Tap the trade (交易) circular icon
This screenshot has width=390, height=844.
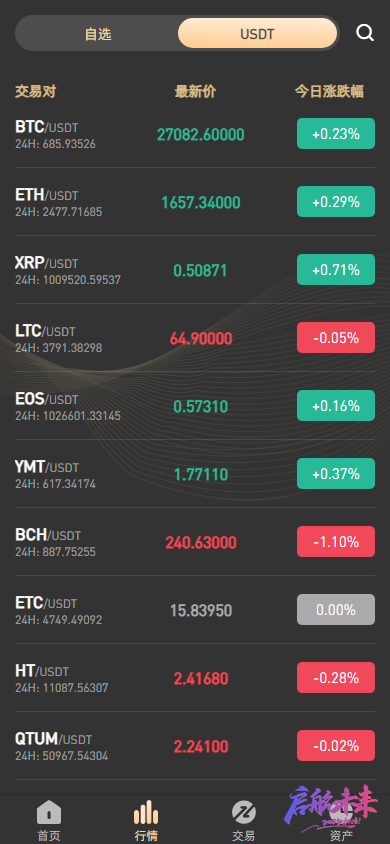(244, 812)
